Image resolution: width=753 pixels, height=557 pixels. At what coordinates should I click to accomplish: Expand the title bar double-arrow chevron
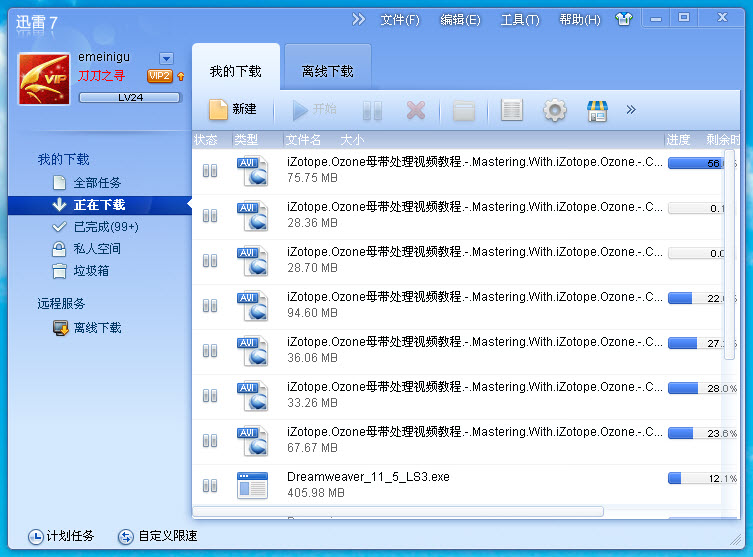pyautogui.click(x=358, y=19)
